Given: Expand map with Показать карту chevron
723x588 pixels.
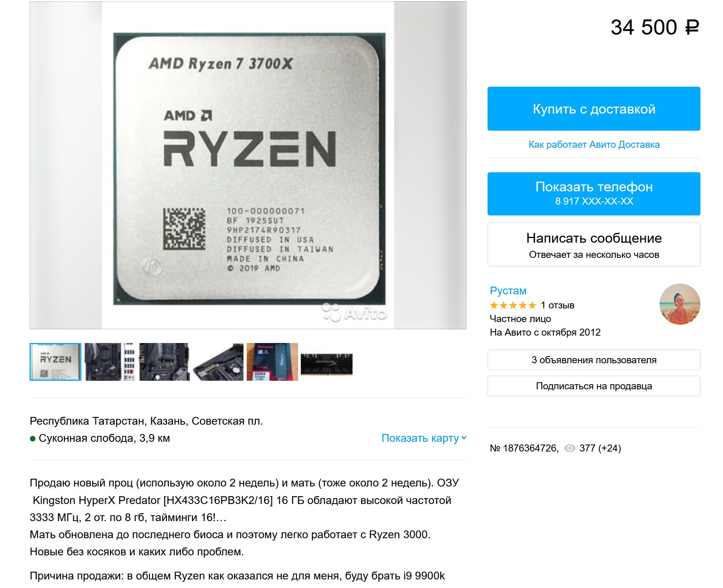Looking at the screenshot, I should (x=464, y=438).
